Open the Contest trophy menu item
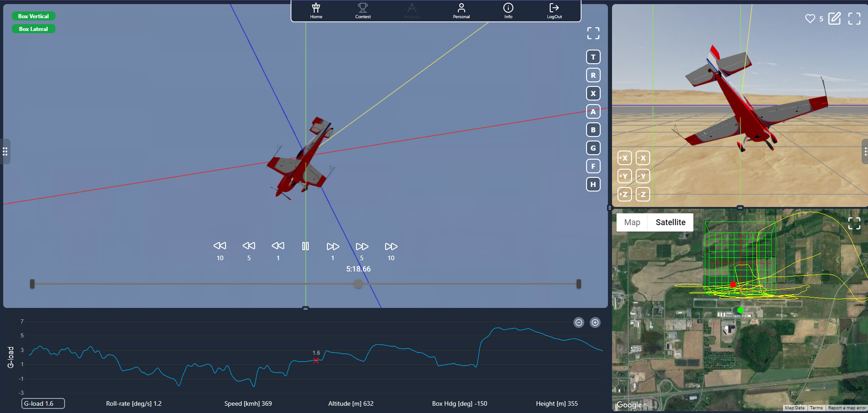868x413 pixels. pos(363,11)
